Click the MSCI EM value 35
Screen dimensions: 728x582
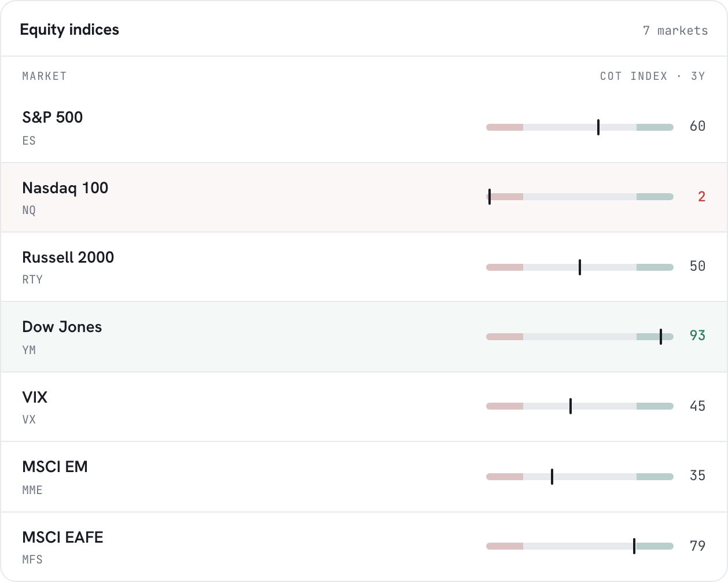pyautogui.click(x=697, y=476)
